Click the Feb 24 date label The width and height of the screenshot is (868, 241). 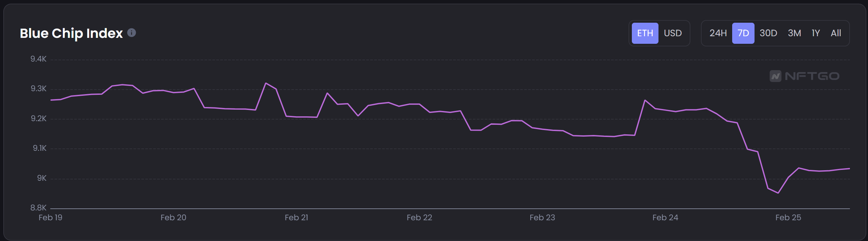tap(665, 217)
